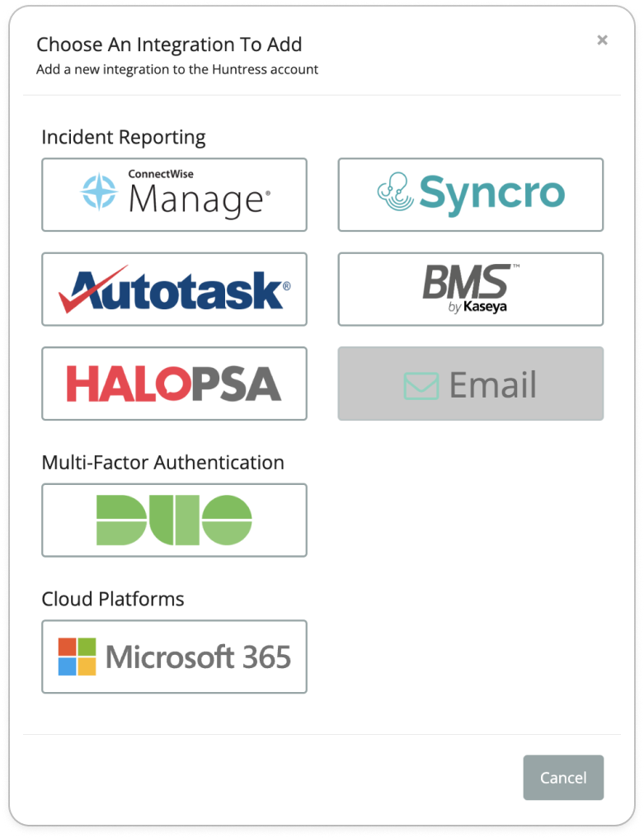Click the greyed Email integration tile

click(x=470, y=384)
